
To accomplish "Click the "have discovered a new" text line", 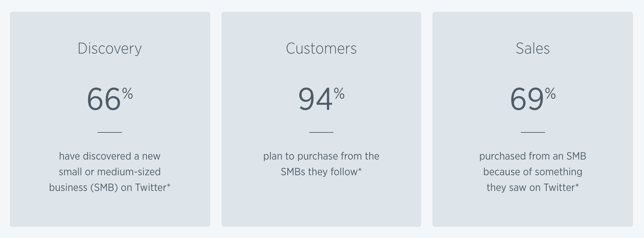I will tap(110, 156).
